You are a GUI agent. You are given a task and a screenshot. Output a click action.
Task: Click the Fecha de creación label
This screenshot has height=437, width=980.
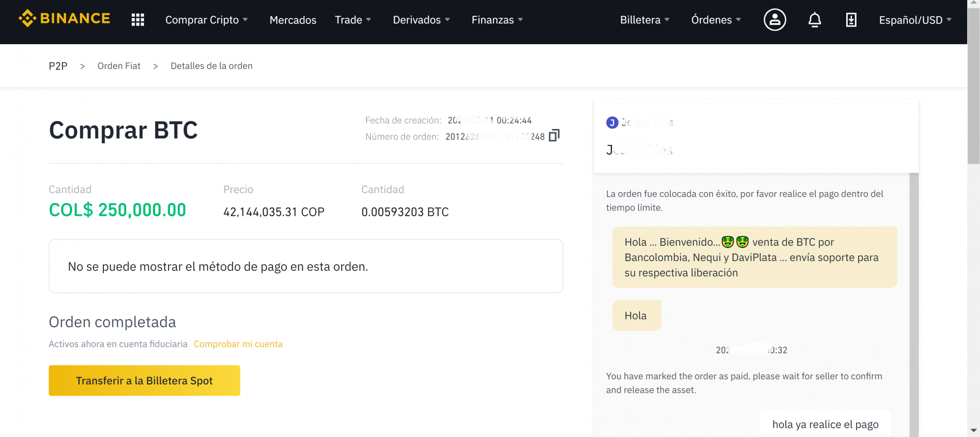[x=403, y=121]
